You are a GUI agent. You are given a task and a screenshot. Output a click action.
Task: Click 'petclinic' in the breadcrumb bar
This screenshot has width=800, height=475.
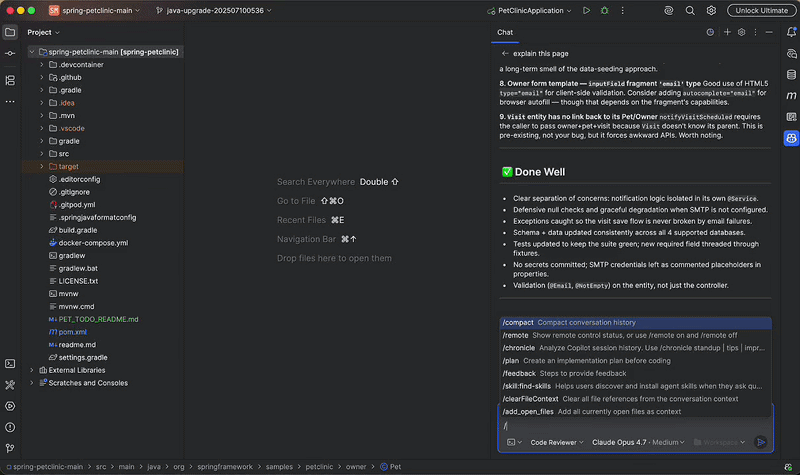(x=319, y=467)
